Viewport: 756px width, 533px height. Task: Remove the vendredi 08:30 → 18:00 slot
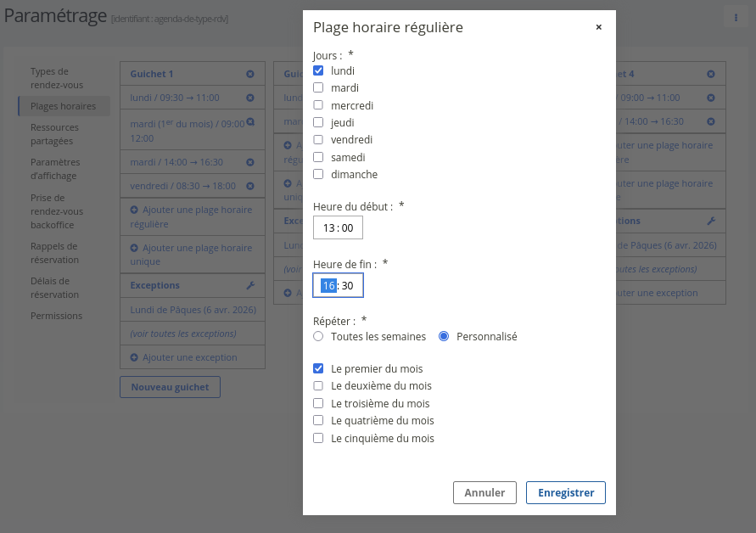pyautogui.click(x=250, y=186)
